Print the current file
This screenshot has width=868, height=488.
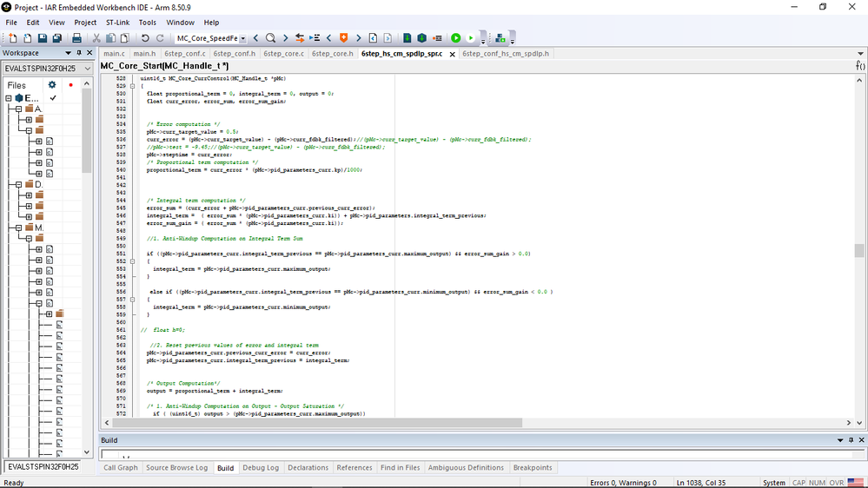click(x=76, y=38)
